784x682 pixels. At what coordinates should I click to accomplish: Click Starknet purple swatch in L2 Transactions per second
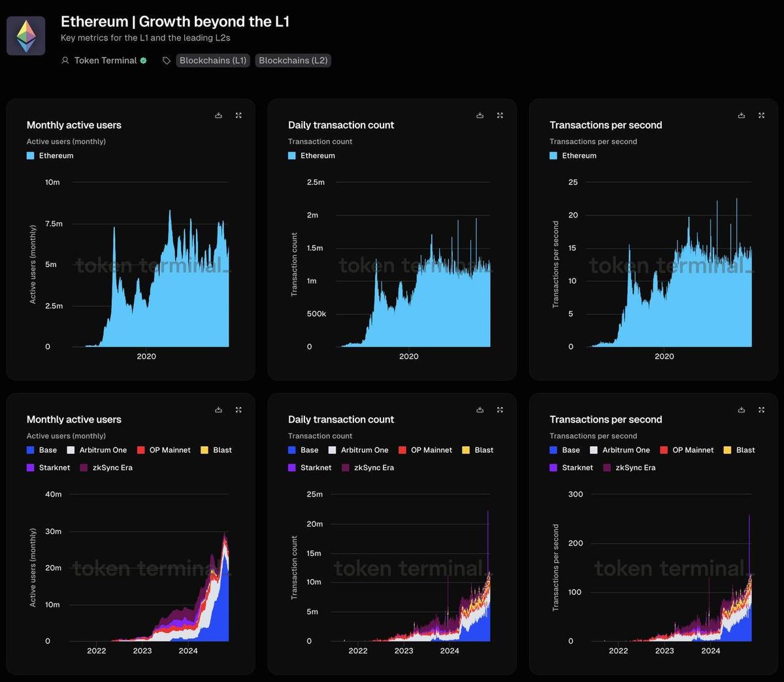553,468
